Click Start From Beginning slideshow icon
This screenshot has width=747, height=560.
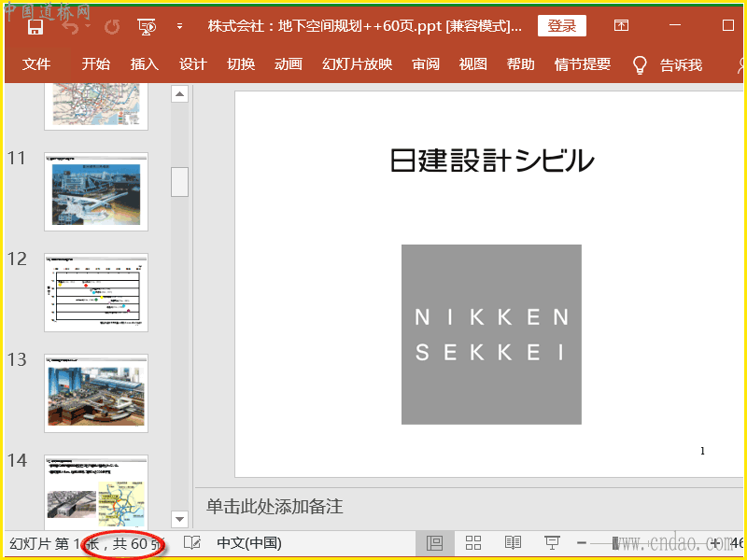pyautogui.click(x=146, y=26)
